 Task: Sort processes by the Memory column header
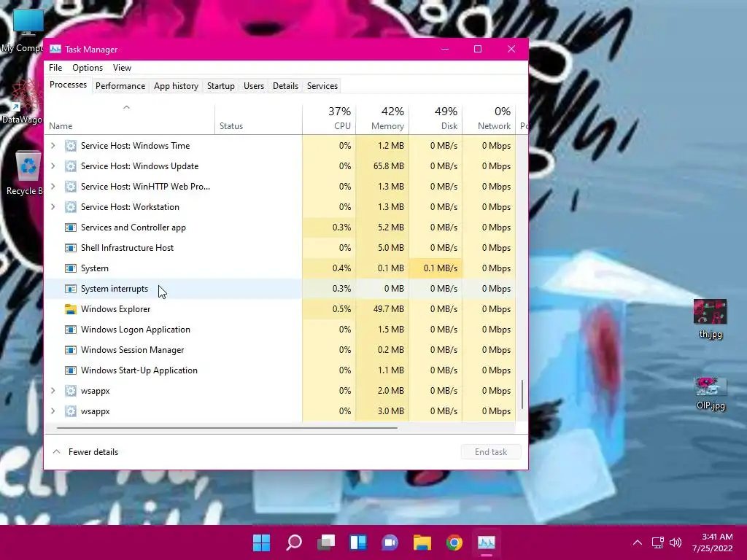[382, 119]
